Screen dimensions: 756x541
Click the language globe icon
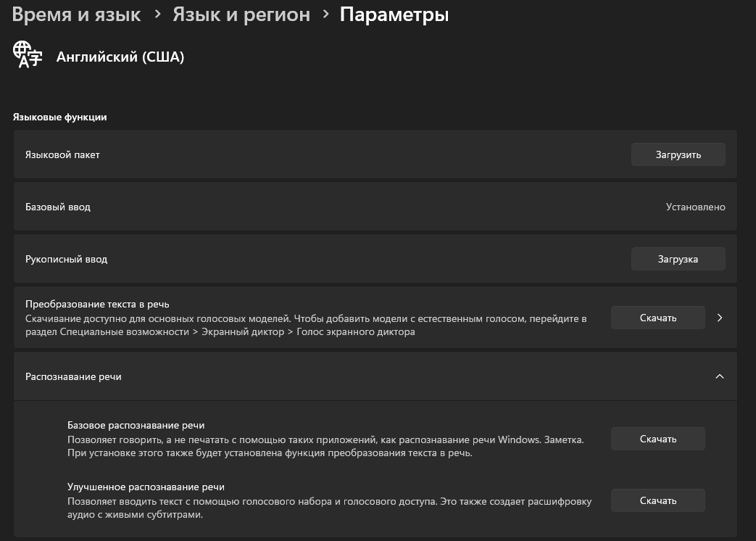pos(28,55)
